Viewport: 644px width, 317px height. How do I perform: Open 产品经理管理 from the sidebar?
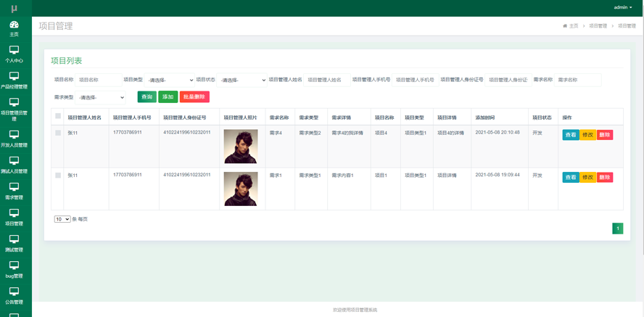point(14,80)
